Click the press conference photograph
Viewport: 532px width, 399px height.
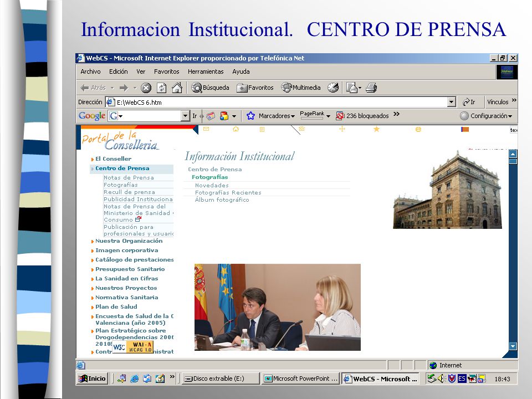(278, 308)
